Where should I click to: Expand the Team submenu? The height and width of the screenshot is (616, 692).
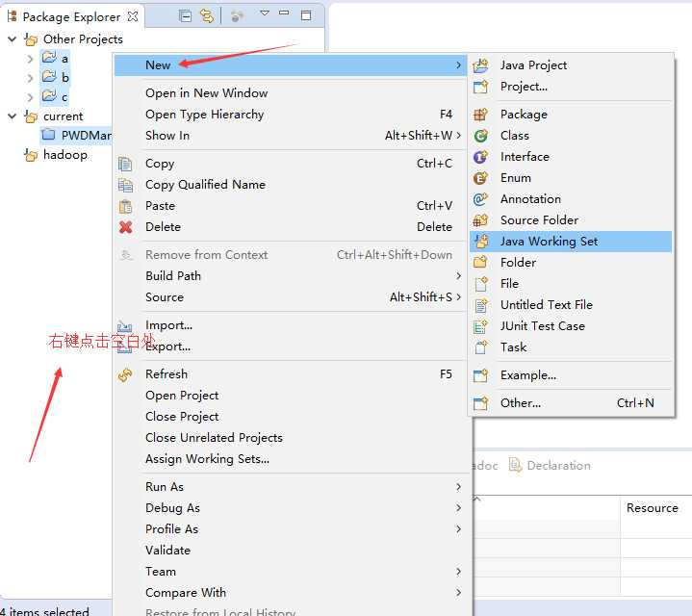click(x=291, y=572)
